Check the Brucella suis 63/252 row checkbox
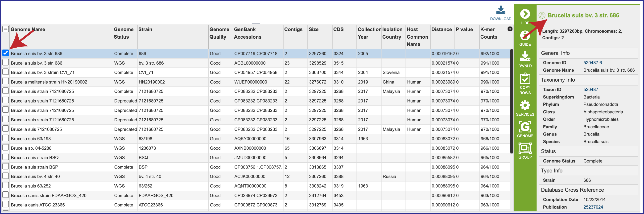 [5, 185]
